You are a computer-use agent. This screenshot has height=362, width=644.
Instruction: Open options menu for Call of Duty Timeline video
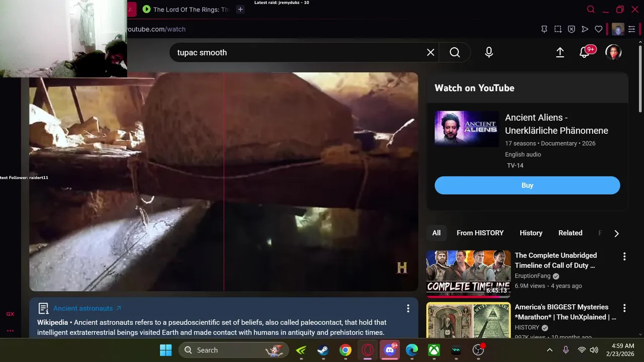pos(624,256)
